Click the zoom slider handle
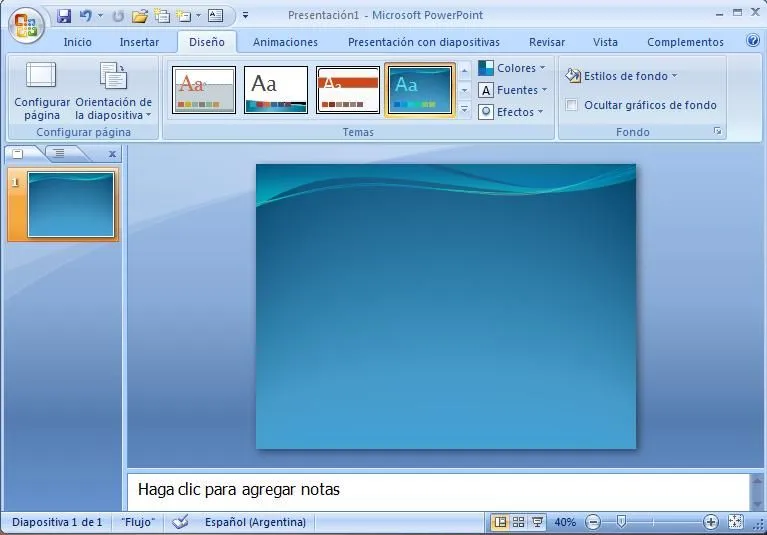This screenshot has width=767, height=535. coord(621,522)
